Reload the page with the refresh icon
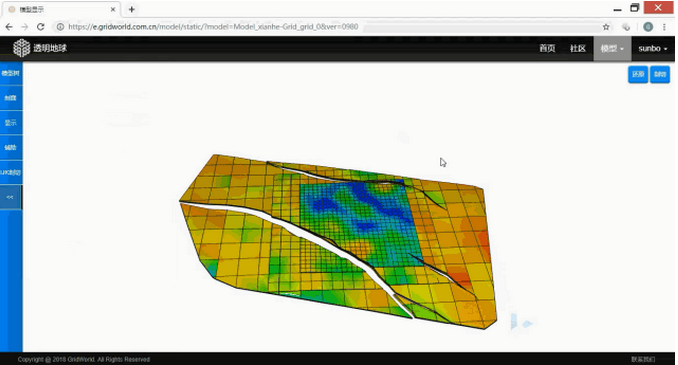 pos(41,27)
